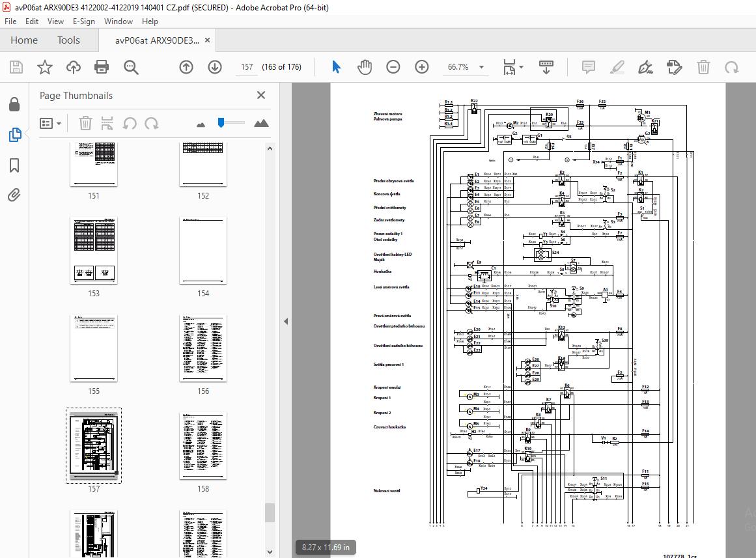Activate the Selection arrow tool
The width and height of the screenshot is (756, 558).
coord(336,67)
